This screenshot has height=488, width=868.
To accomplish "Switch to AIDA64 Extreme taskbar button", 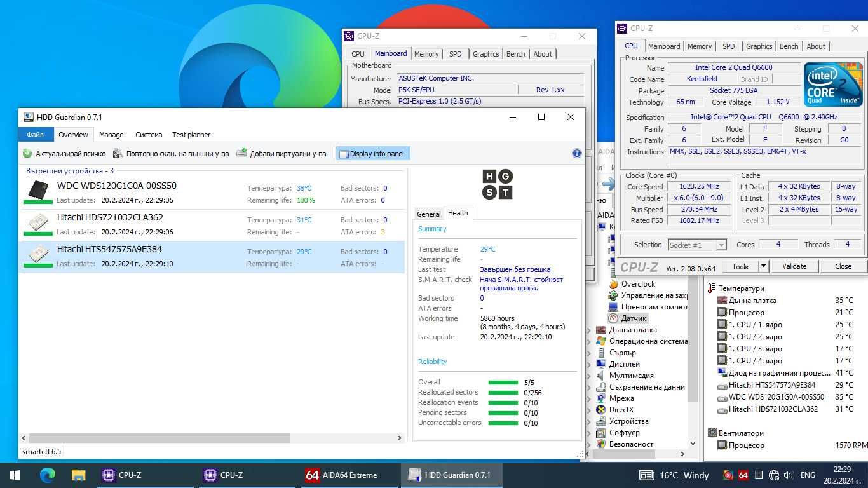I will [348, 475].
